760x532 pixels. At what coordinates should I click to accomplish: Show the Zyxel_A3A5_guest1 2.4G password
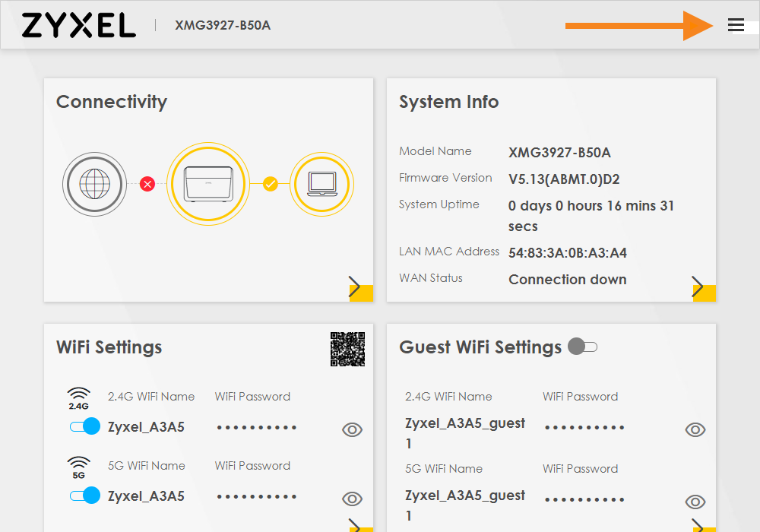[x=695, y=429]
